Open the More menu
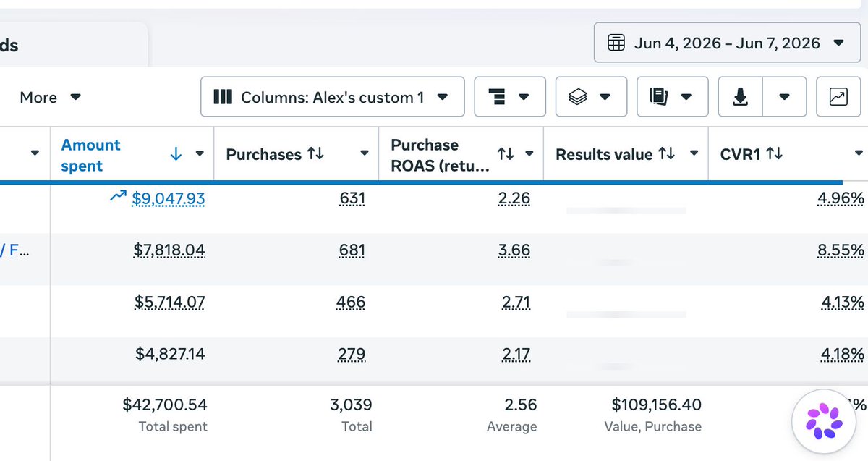This screenshot has width=868, height=461. pos(51,97)
